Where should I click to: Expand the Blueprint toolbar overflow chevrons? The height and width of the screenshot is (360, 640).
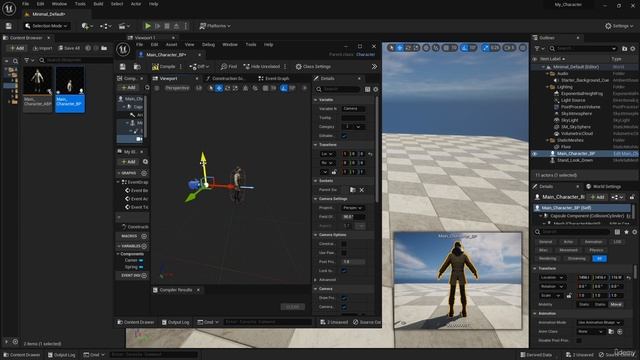(x=374, y=67)
